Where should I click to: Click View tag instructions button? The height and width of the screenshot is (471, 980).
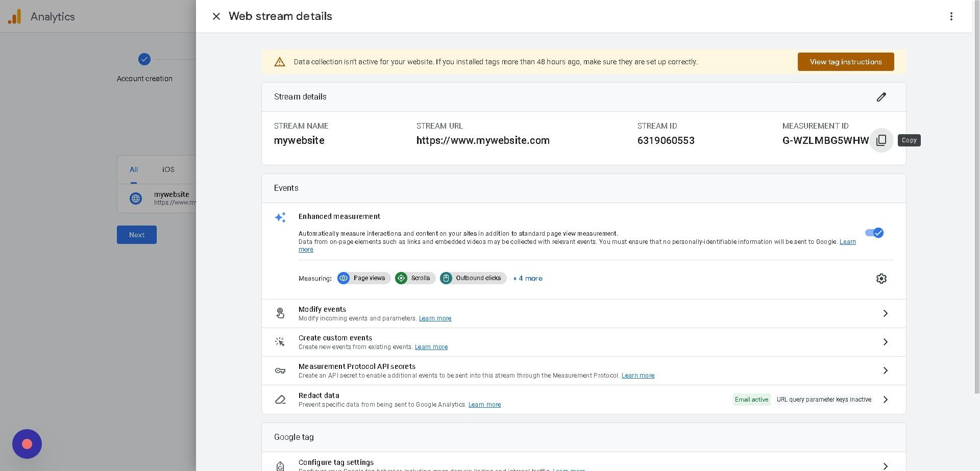[845, 62]
